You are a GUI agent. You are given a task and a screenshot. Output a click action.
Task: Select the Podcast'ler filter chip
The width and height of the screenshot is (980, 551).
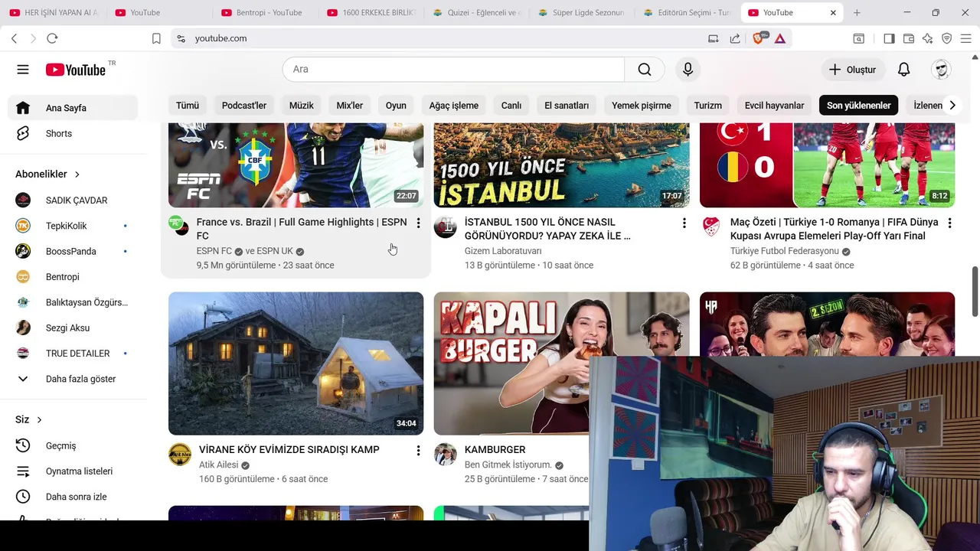244,106
